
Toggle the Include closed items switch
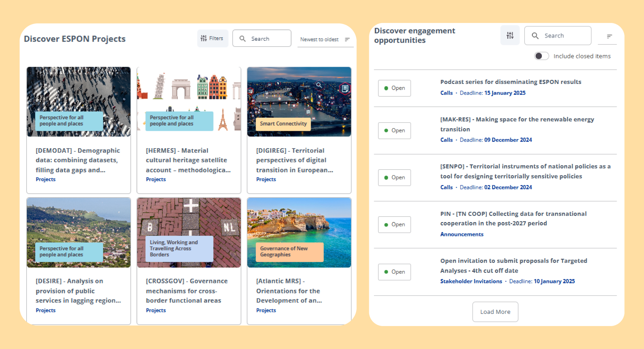click(x=541, y=56)
